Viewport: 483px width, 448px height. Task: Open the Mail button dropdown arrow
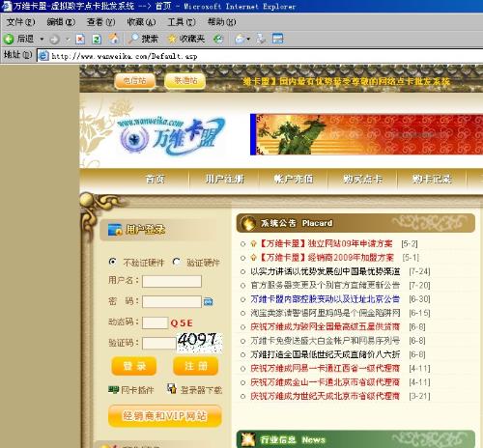[x=248, y=40]
